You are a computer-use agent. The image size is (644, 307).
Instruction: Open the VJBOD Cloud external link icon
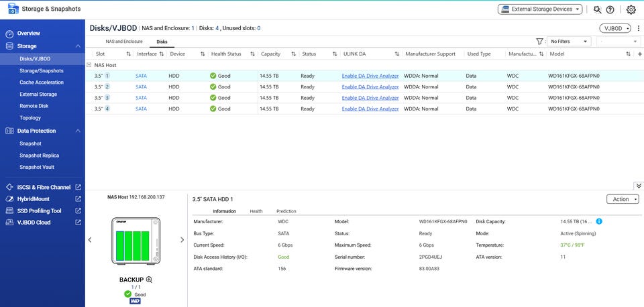78,223
